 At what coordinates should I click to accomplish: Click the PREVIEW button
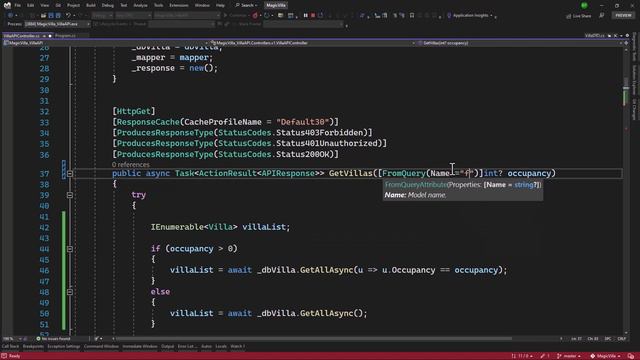coord(623,16)
